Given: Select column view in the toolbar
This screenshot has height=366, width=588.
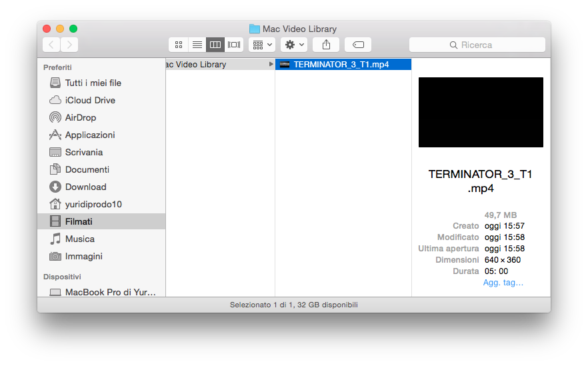Looking at the screenshot, I should (x=215, y=45).
